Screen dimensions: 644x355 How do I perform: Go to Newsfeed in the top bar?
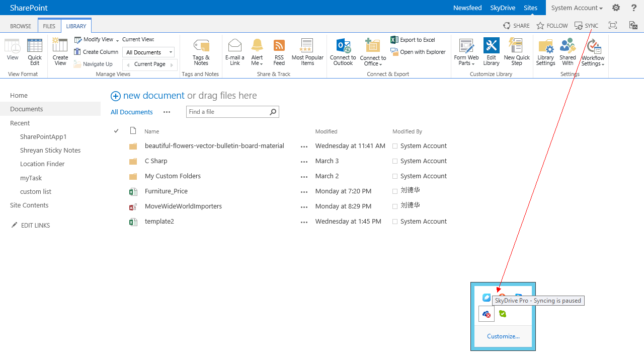(467, 8)
